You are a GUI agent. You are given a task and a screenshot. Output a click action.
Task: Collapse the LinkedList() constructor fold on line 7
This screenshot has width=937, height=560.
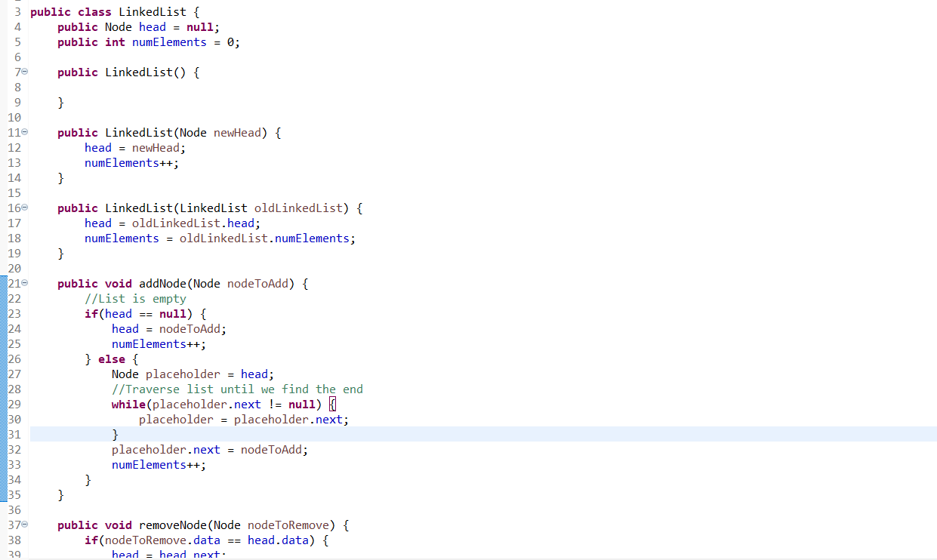(x=24, y=72)
